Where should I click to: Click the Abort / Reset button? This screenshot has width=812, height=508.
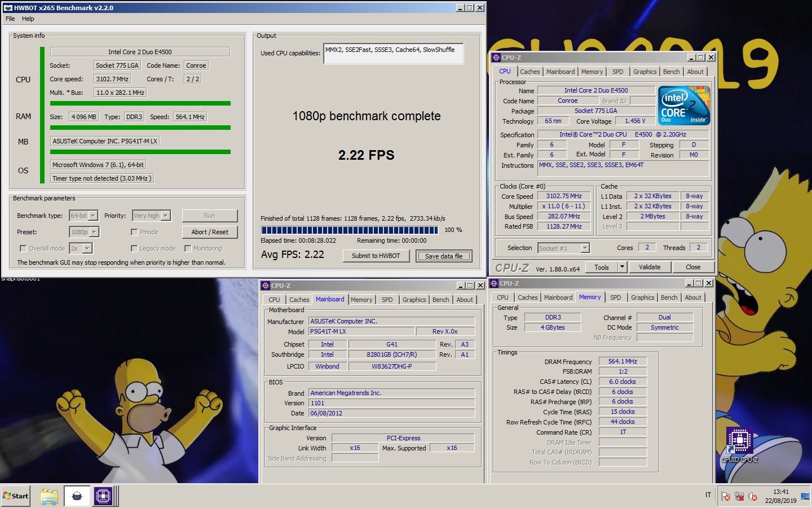click(x=210, y=232)
